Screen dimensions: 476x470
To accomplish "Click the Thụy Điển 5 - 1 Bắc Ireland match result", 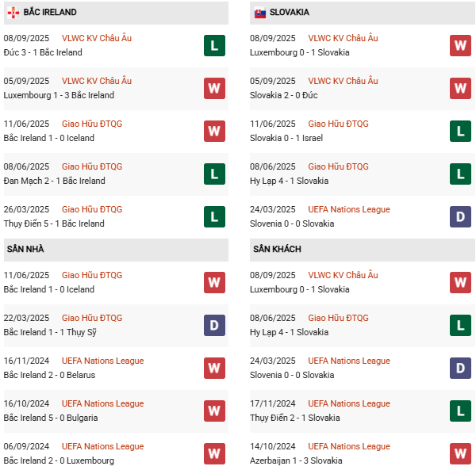I will [54, 224].
